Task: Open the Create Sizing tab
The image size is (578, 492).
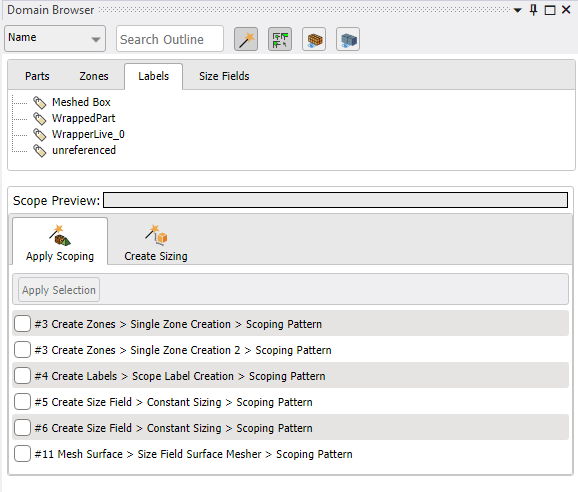Action: [x=156, y=242]
